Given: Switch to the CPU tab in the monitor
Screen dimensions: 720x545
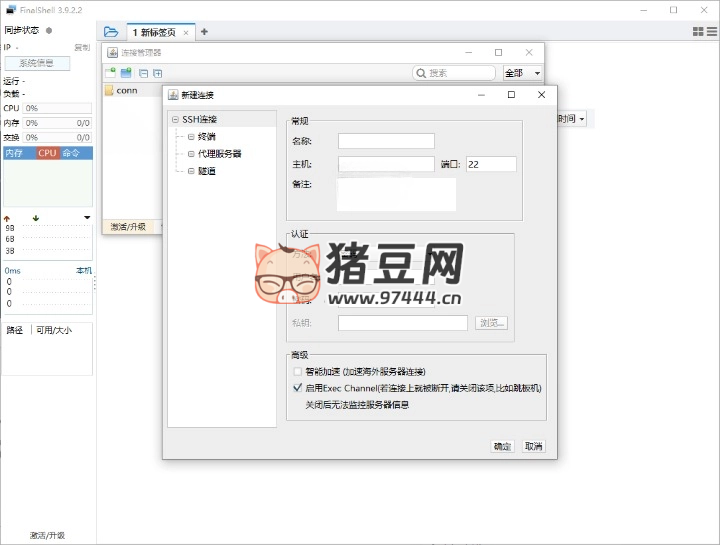Looking at the screenshot, I should (x=47, y=153).
